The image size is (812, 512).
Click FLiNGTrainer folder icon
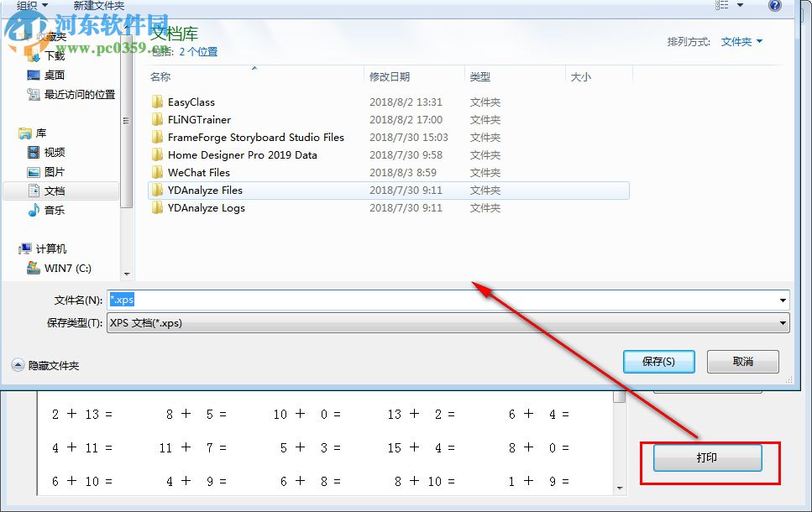click(157, 119)
